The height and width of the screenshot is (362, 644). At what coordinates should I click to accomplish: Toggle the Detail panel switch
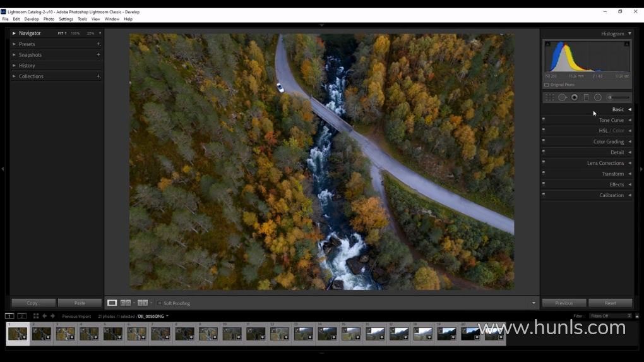click(544, 151)
